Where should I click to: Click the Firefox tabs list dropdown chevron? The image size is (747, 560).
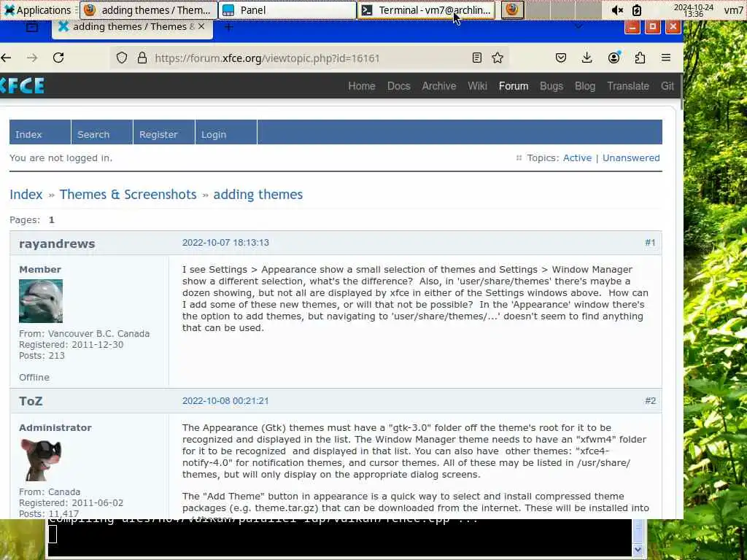pyautogui.click(x=578, y=27)
